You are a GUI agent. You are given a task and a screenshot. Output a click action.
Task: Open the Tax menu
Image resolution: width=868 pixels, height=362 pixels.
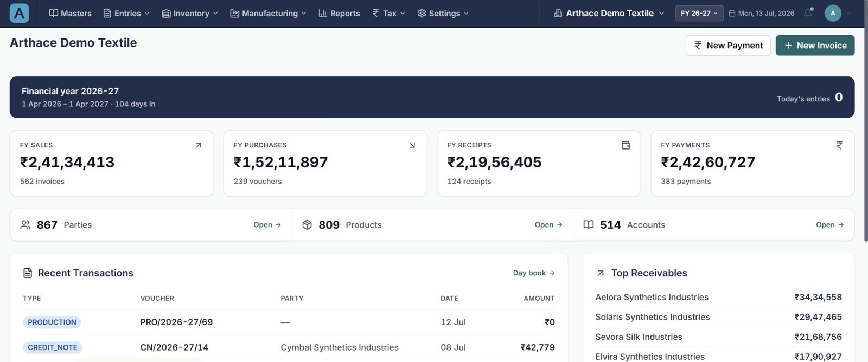[x=388, y=13]
